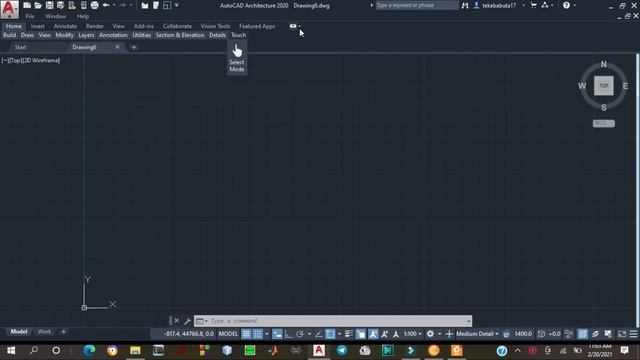This screenshot has height=360, width=640.
Task: Click the Redo arrow icon
Action: [x=122, y=5]
